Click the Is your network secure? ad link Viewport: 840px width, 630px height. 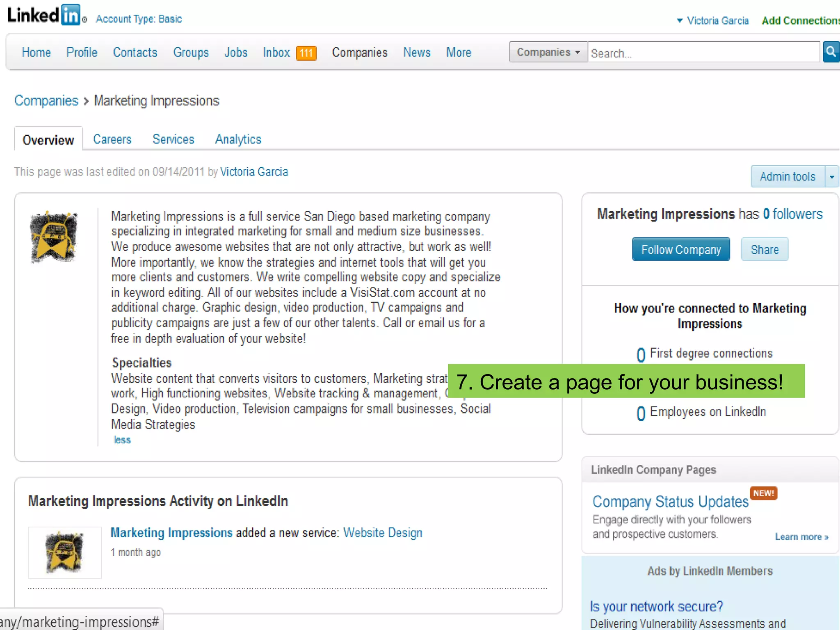(x=656, y=606)
